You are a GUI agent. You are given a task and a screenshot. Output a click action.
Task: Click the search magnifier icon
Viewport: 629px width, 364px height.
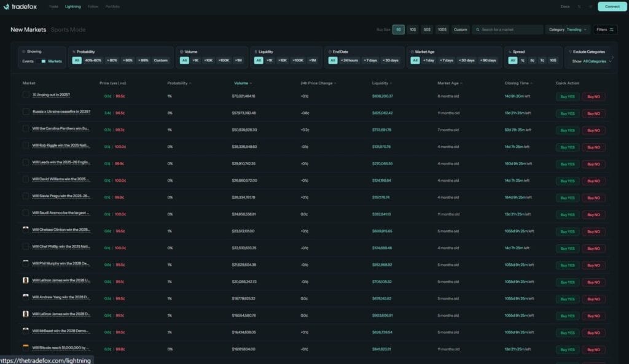pyautogui.click(x=477, y=29)
